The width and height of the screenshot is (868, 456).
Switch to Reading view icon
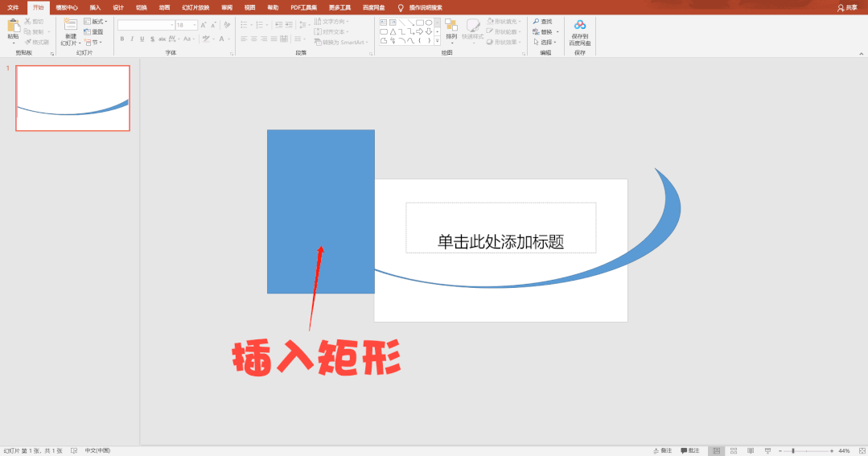[751, 451]
